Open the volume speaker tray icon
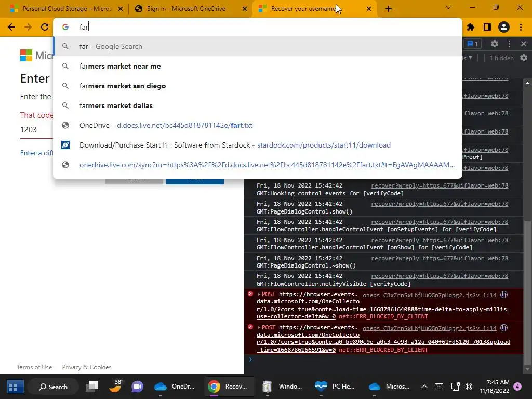This screenshot has width=532, height=399. 468,387
